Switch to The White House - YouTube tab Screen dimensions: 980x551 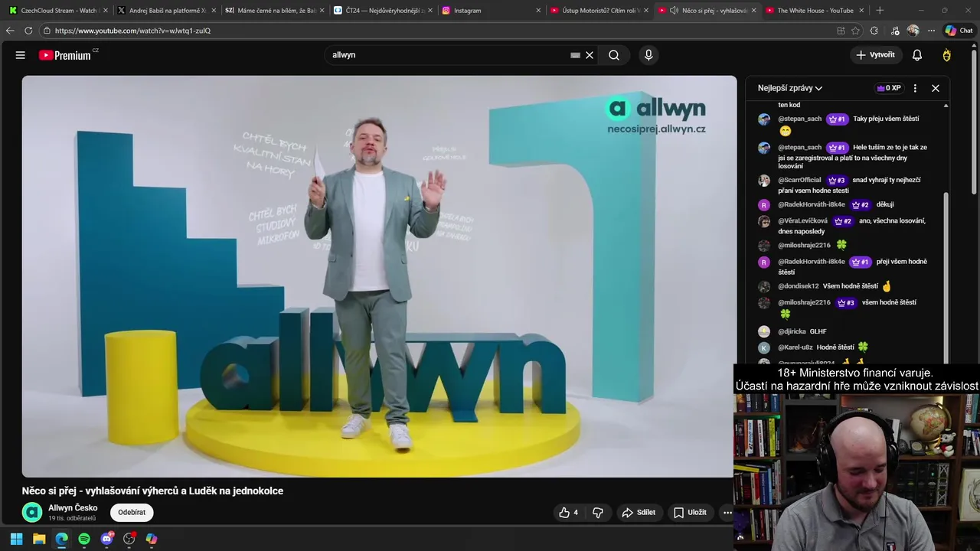pos(815,11)
